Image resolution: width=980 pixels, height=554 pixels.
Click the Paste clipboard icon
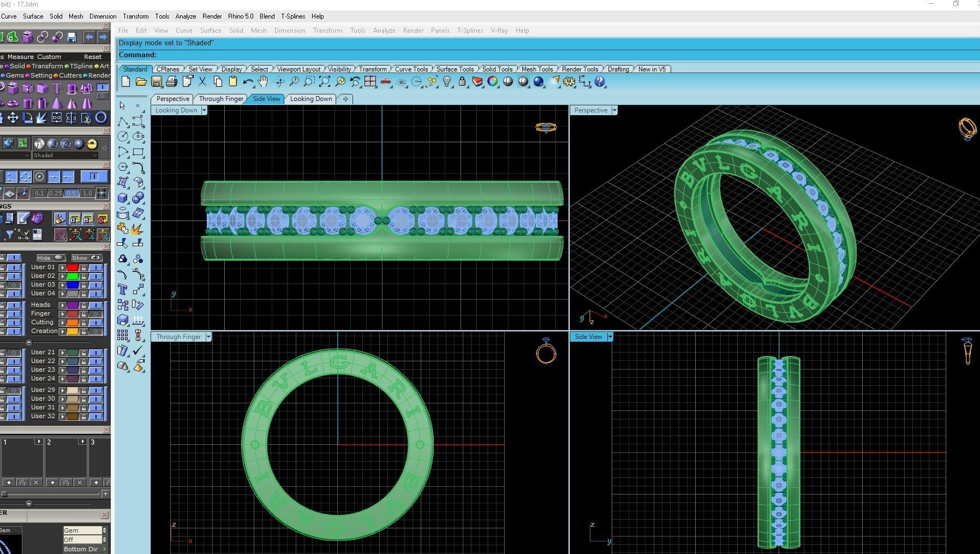pos(233,82)
